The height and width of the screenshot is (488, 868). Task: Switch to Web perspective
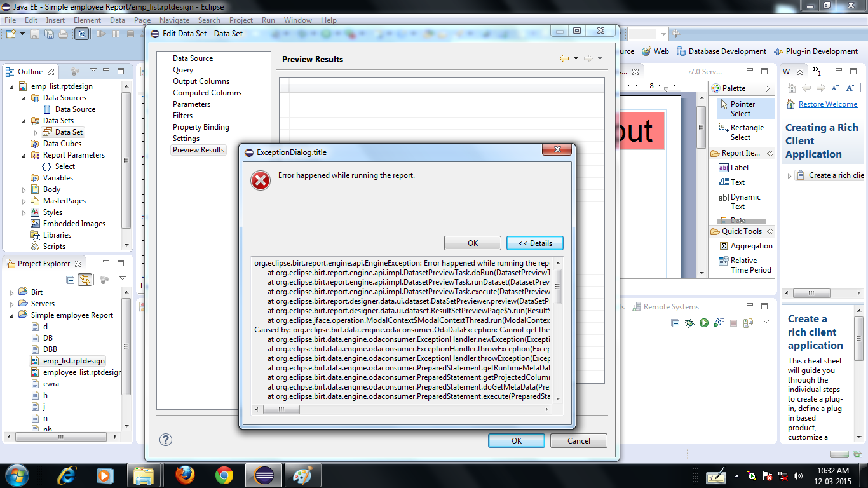pyautogui.click(x=655, y=51)
